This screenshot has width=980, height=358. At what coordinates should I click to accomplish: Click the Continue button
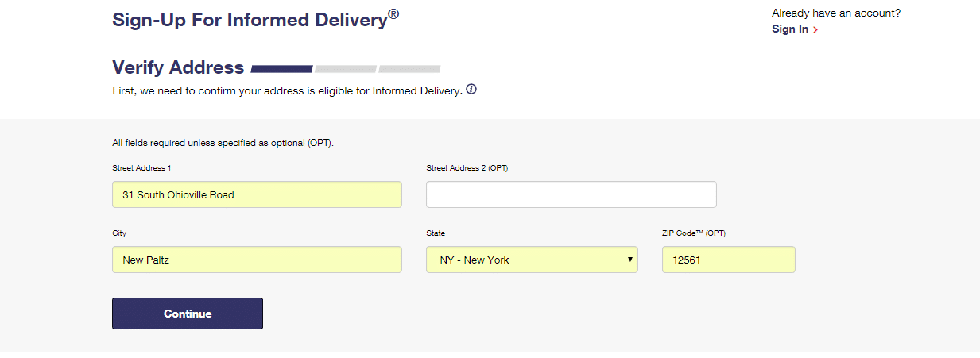coord(188,314)
